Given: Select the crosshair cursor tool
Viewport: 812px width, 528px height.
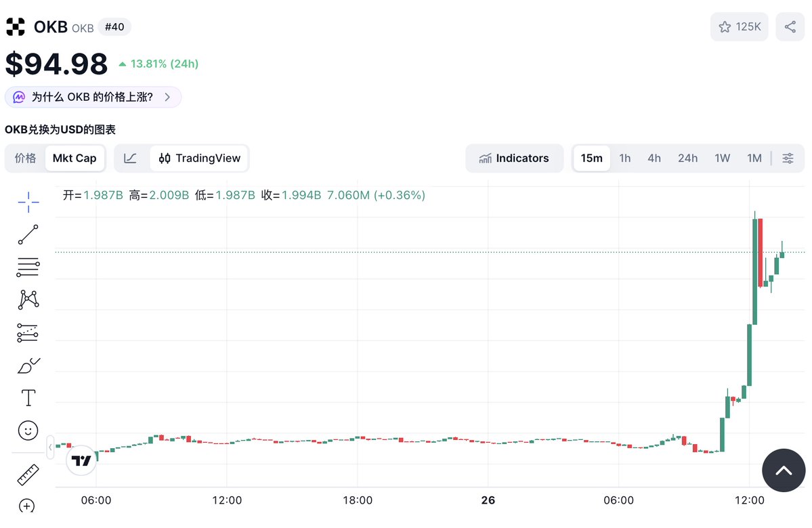Looking at the screenshot, I should (28, 202).
